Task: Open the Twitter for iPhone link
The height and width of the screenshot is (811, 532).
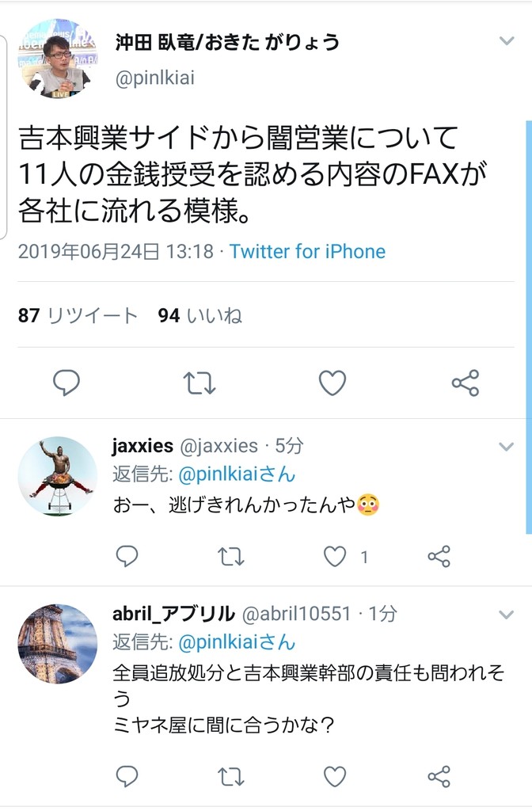Action: (x=308, y=251)
